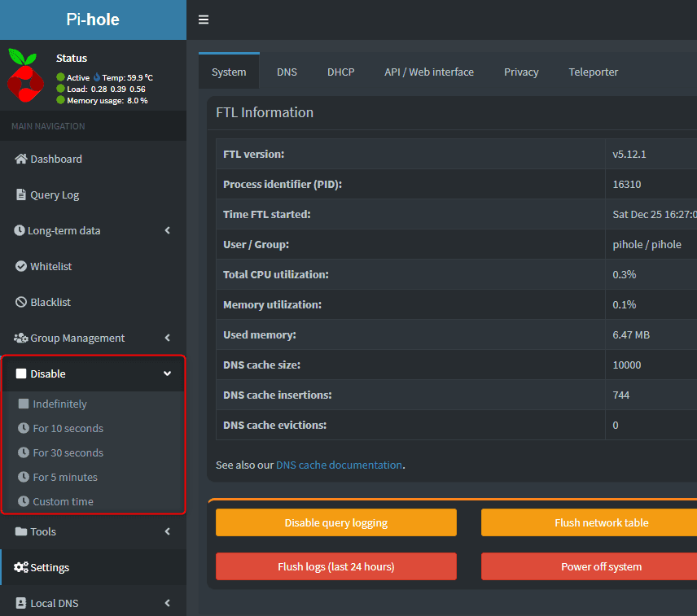This screenshot has width=697, height=616.
Task: Expand the Local DNS submenu chevron
Action: [x=168, y=603]
